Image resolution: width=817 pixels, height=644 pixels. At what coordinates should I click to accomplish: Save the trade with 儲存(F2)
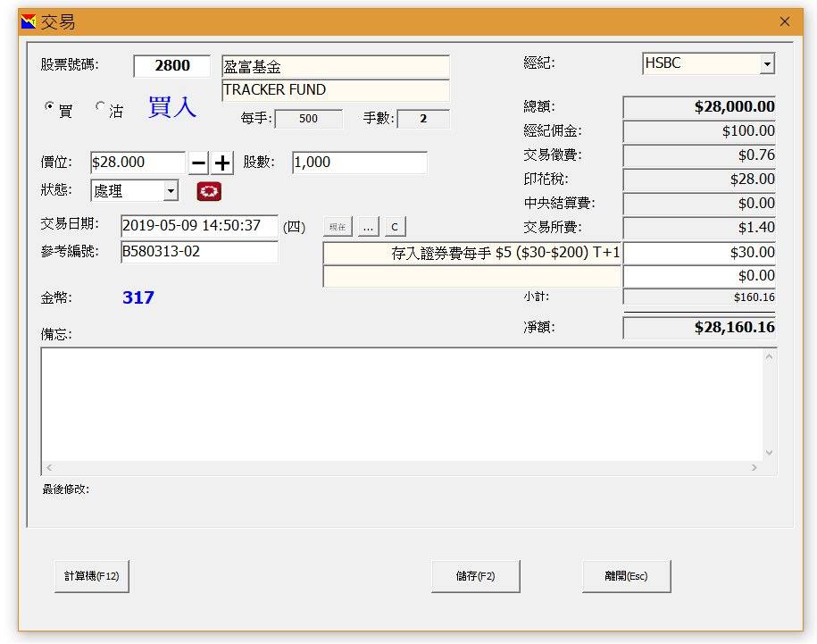click(x=475, y=576)
